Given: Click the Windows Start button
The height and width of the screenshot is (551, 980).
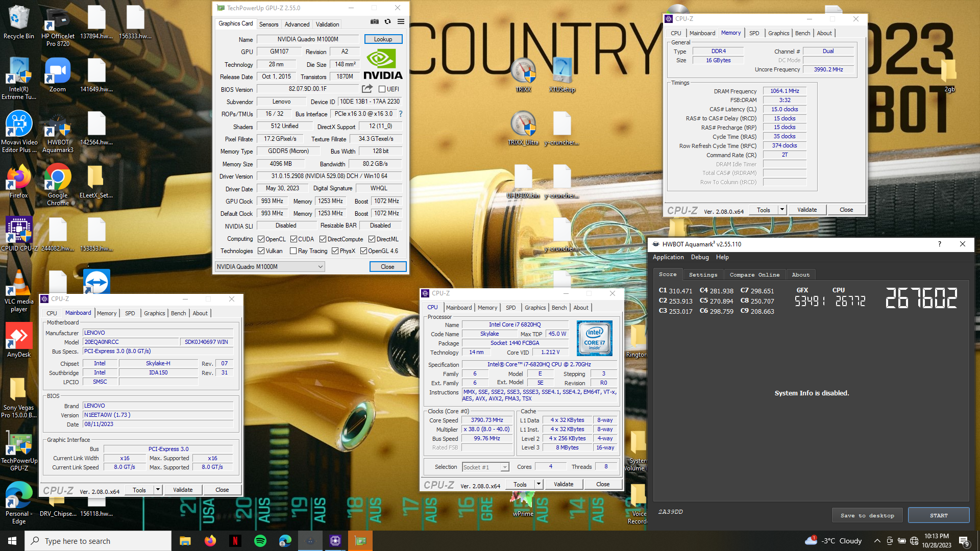Looking at the screenshot, I should (x=12, y=541).
